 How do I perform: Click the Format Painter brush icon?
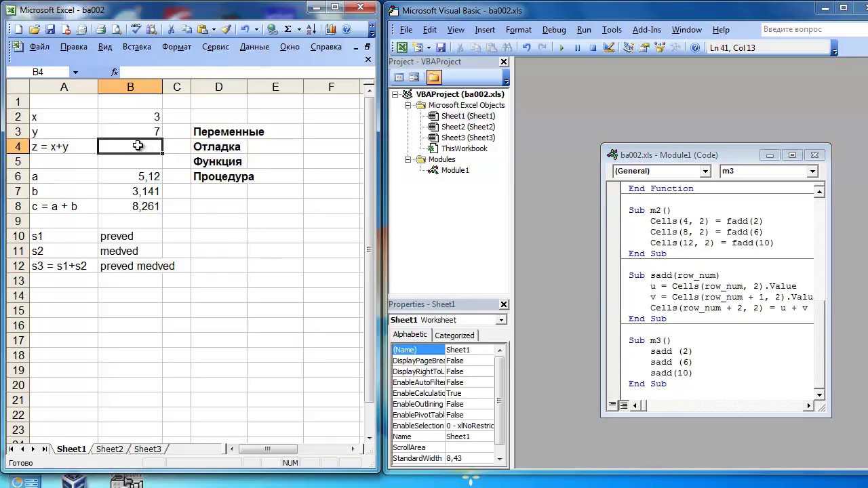click(226, 29)
